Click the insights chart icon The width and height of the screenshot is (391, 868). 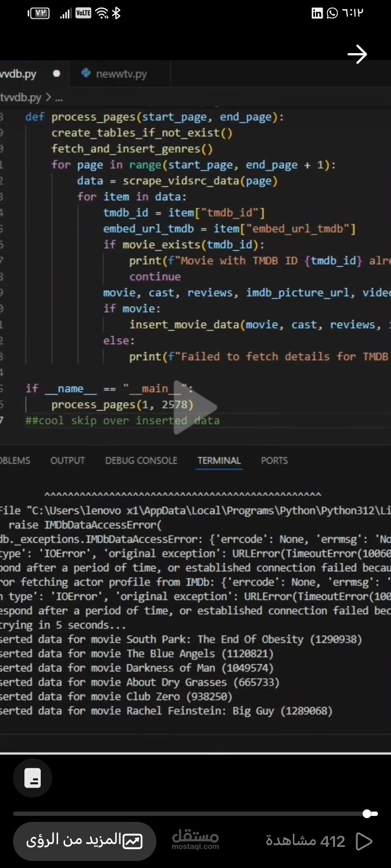(133, 841)
